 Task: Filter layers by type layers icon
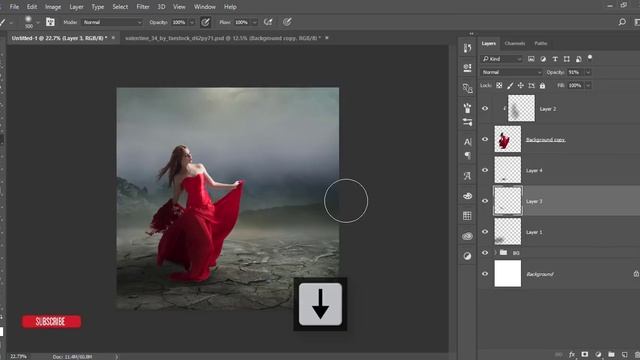pos(555,59)
